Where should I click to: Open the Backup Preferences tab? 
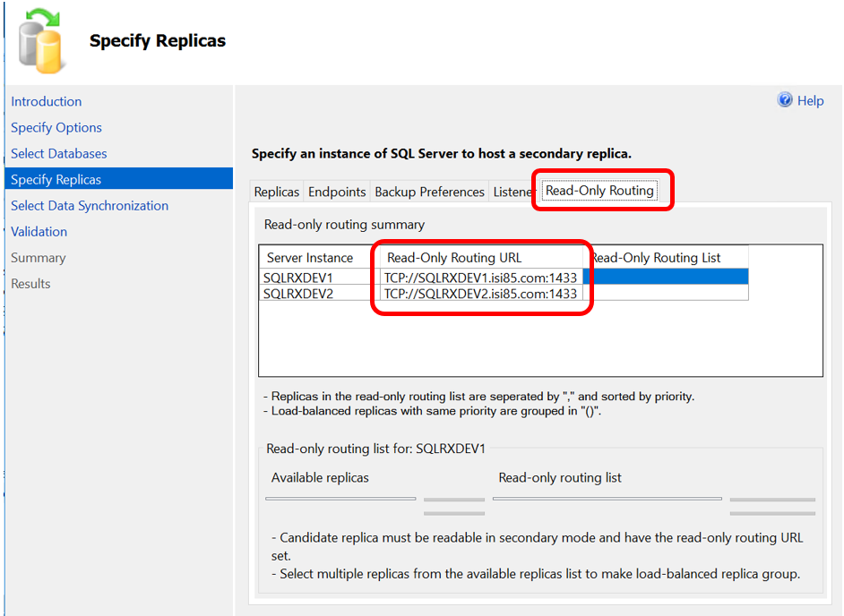(429, 192)
